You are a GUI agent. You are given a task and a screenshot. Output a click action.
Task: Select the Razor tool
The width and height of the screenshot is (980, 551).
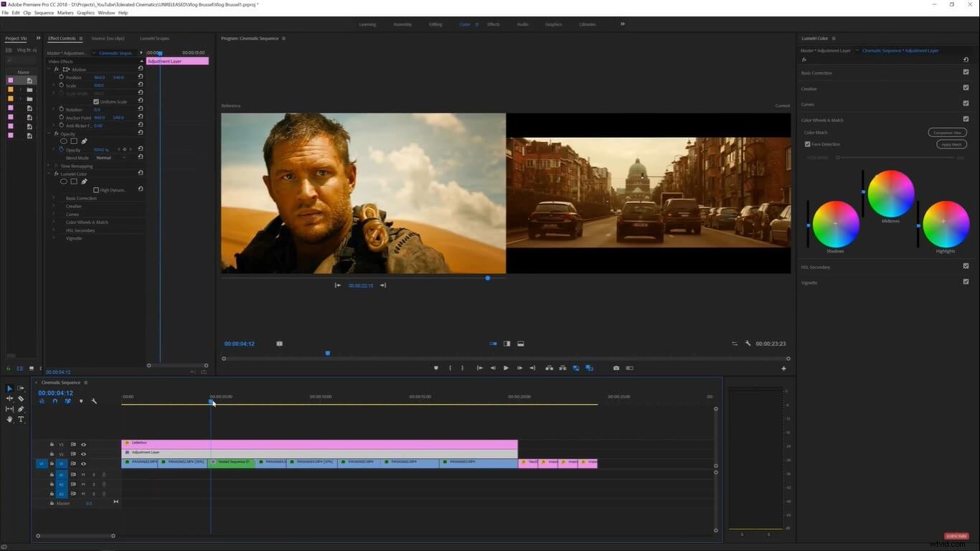pos(22,399)
